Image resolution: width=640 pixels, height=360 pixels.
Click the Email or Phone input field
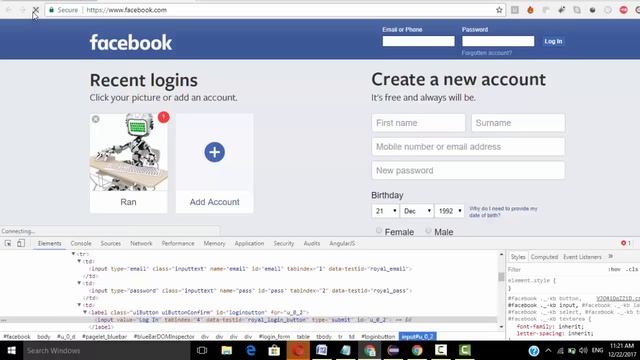(418, 41)
